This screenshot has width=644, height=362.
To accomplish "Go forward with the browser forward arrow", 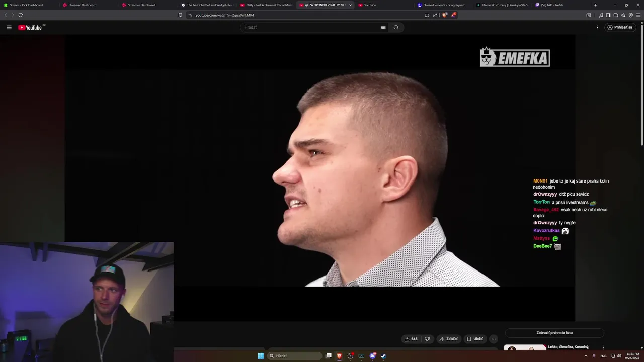I will 13,15.
